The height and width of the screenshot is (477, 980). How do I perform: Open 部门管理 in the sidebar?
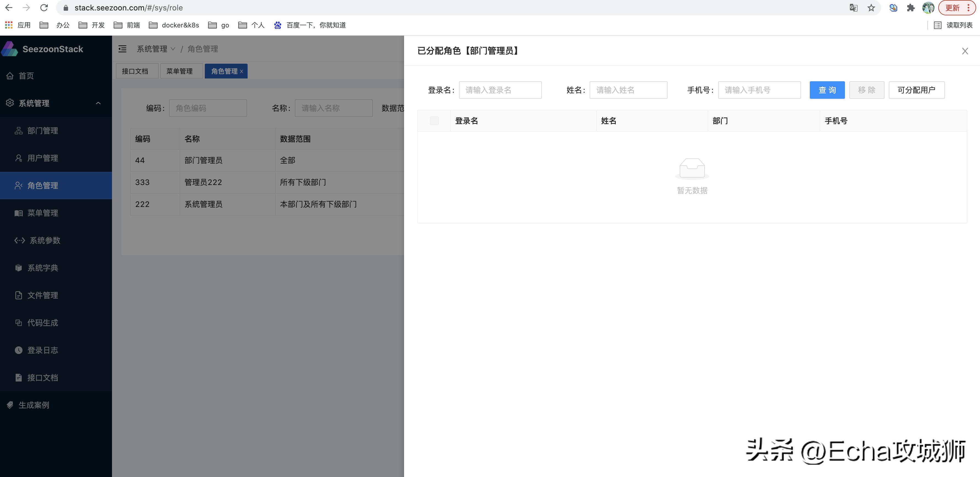coord(56,130)
